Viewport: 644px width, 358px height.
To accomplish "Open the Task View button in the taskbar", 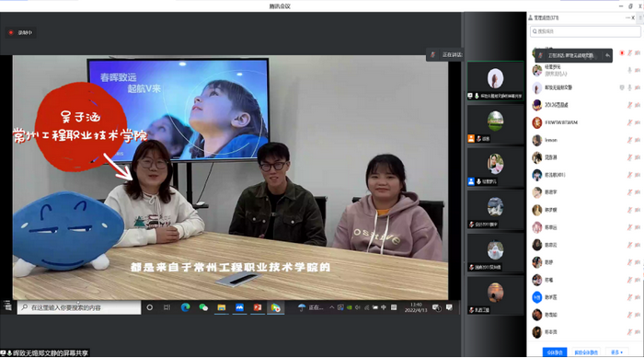I will 167,307.
